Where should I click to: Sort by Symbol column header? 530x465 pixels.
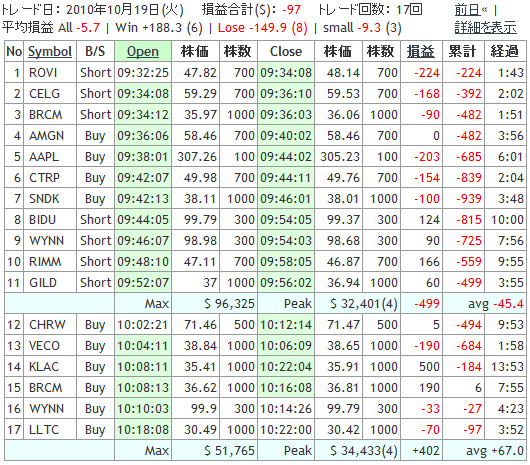(x=50, y=51)
